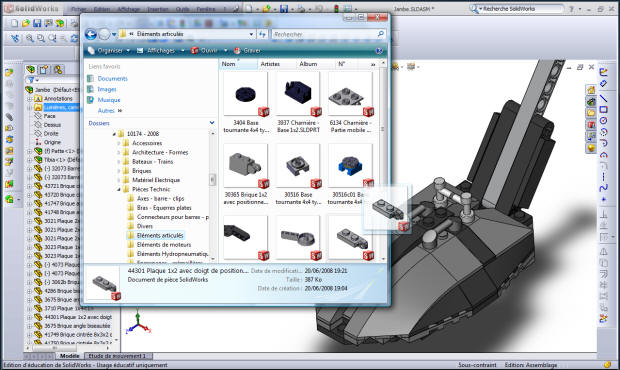Click the SolidWorks New document icon
Image resolution: width=620 pixels, height=370 pixels.
coord(15,24)
